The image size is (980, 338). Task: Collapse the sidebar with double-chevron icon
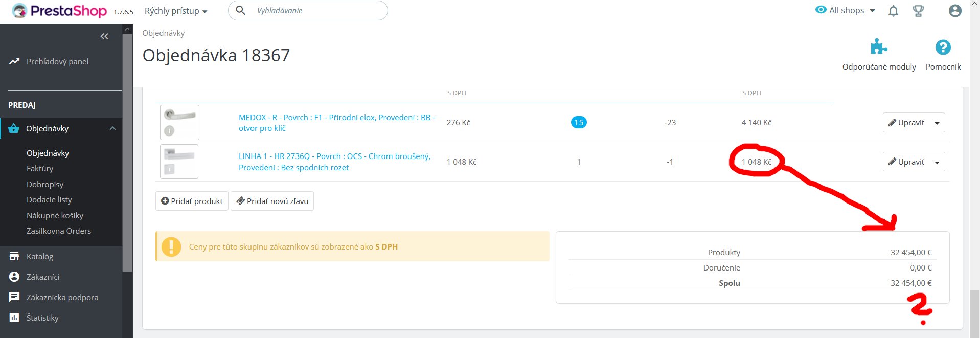pos(104,36)
